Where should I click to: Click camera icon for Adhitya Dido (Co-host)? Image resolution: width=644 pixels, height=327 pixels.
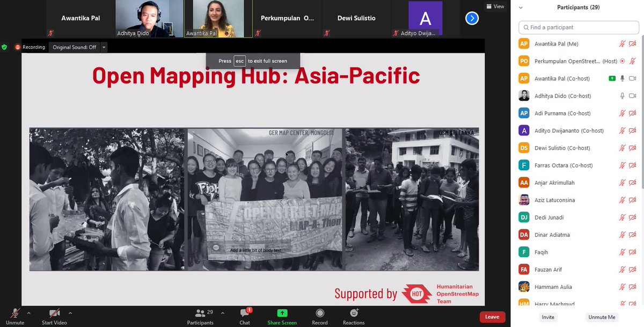pos(633,96)
